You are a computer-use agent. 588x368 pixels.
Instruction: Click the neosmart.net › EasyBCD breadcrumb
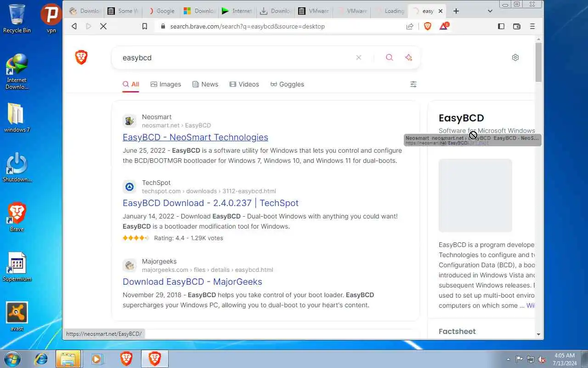(x=176, y=125)
